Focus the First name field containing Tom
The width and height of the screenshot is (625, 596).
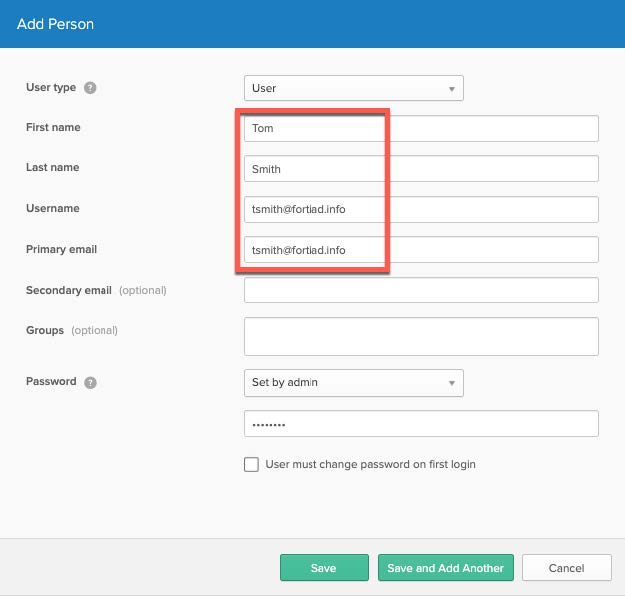(420, 129)
